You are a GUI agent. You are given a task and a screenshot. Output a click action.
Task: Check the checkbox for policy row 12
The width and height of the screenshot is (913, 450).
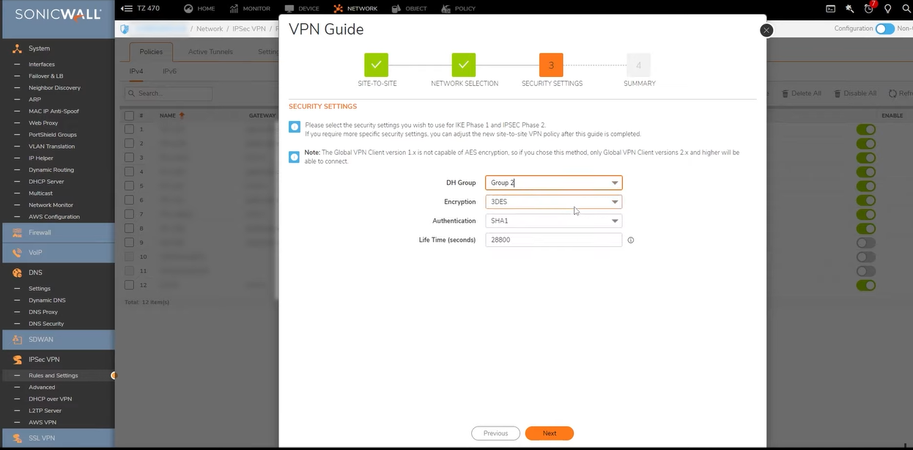coord(129,285)
